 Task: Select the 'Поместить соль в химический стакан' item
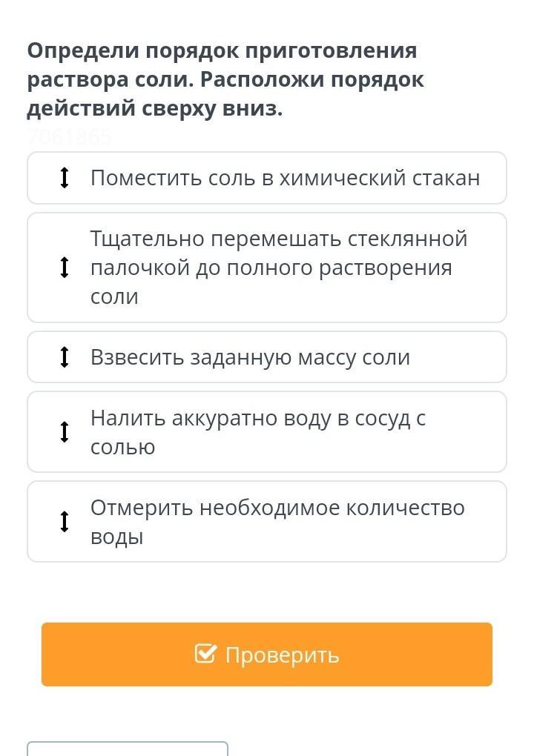[x=267, y=178]
